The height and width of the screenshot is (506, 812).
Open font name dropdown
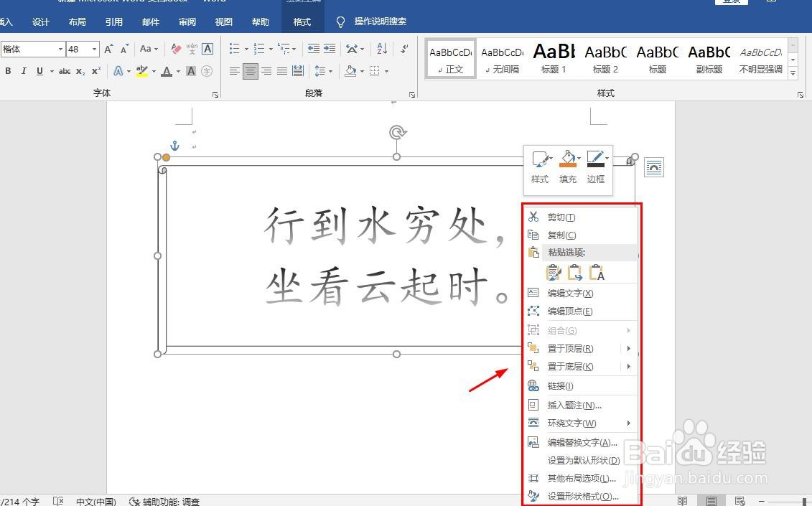[x=60, y=50]
